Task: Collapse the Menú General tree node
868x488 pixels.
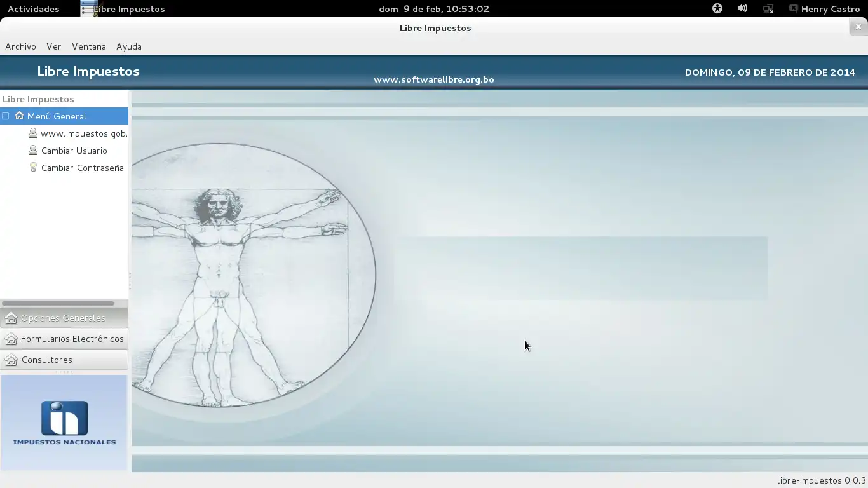Action: (x=6, y=116)
